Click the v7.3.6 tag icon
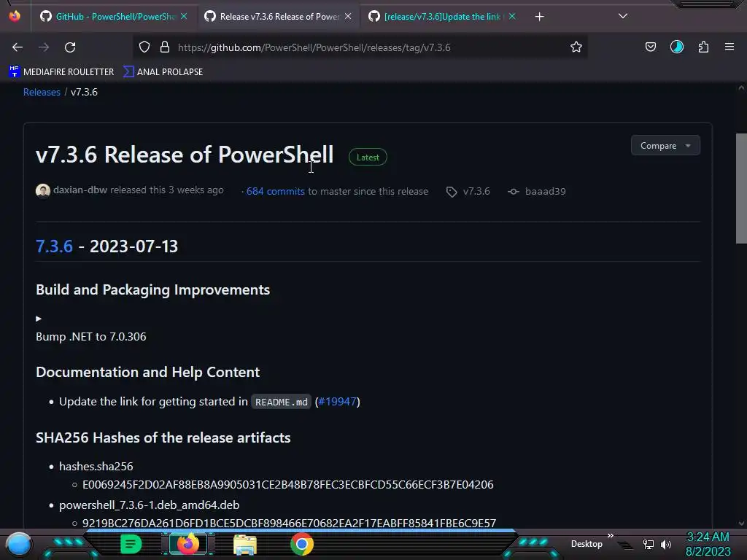The height and width of the screenshot is (560, 747). point(451,192)
